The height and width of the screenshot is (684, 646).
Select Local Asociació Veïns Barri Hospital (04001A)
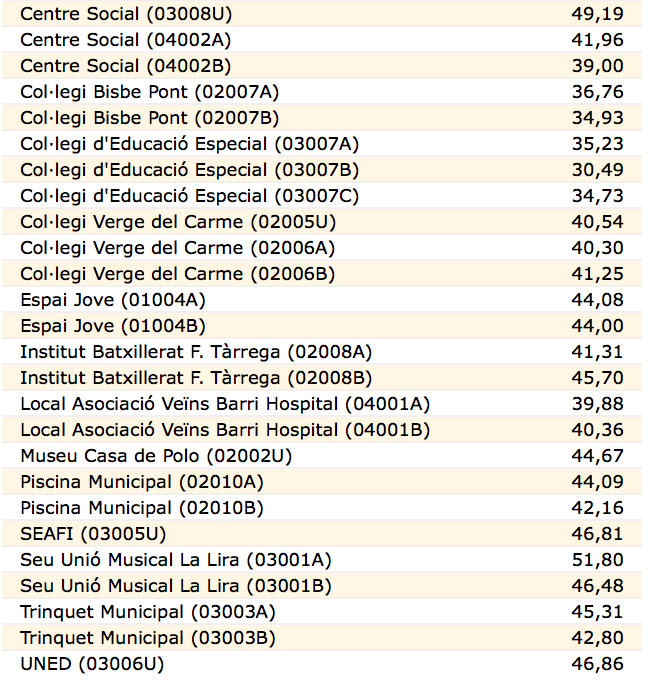click(225, 404)
